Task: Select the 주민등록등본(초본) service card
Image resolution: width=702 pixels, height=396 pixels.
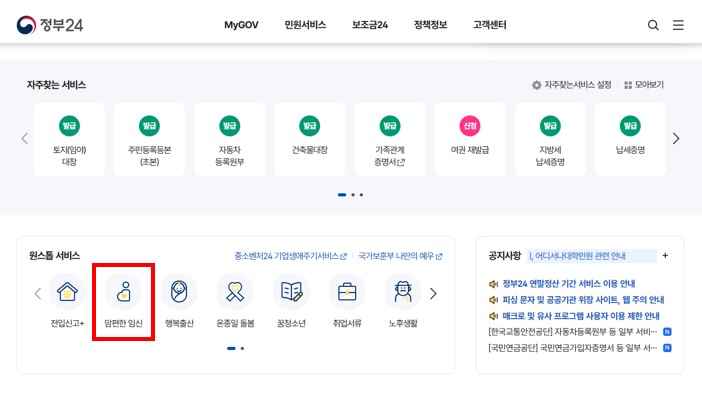Action: [150, 139]
